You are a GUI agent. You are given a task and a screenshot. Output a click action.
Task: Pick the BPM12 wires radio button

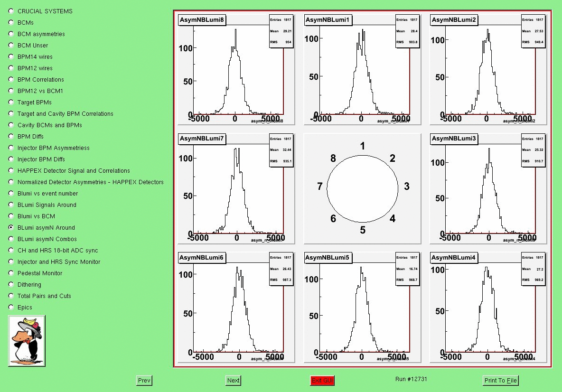pos(11,68)
